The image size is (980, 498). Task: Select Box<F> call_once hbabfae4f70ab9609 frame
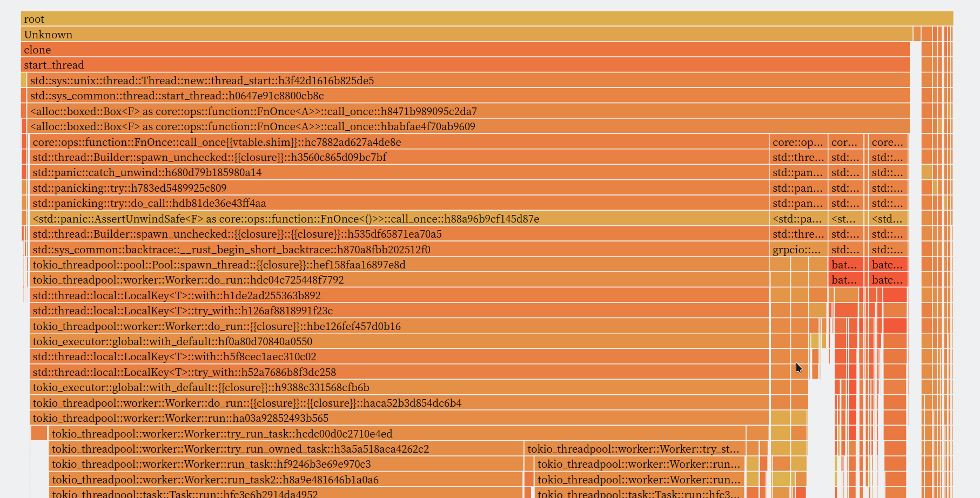pos(468,126)
